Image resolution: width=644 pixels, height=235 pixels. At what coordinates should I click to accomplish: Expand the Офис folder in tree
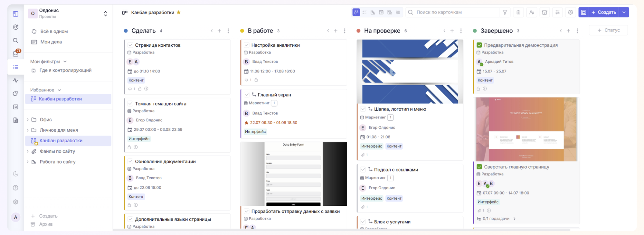(x=28, y=119)
